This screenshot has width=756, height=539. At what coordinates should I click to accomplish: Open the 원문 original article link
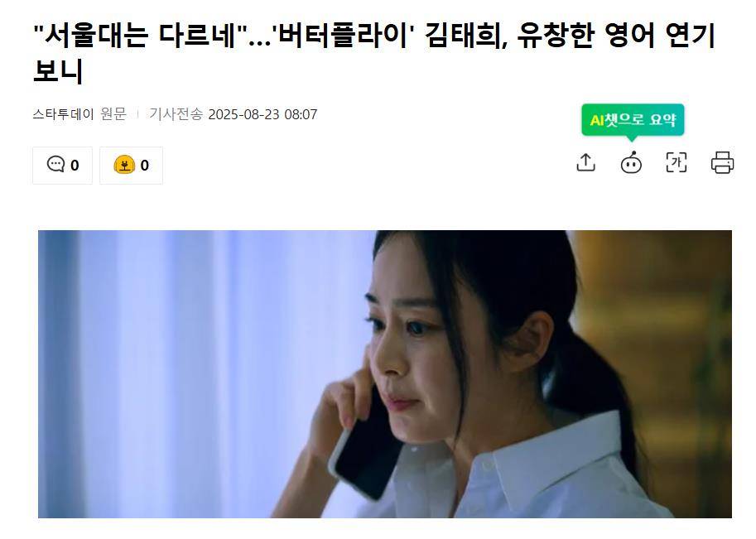pos(113,114)
